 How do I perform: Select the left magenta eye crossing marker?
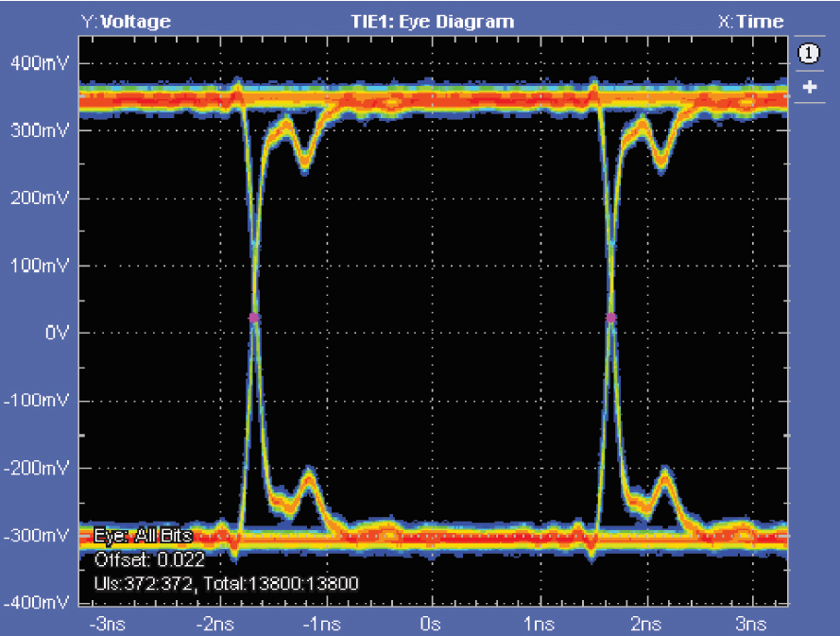click(x=254, y=318)
